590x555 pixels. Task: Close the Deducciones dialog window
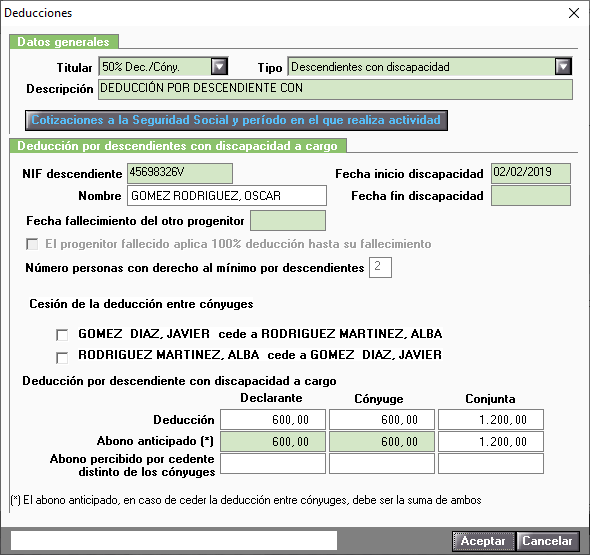(x=573, y=13)
